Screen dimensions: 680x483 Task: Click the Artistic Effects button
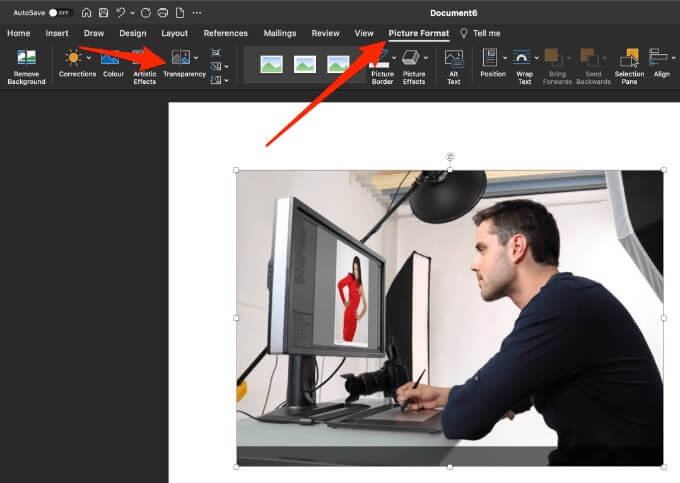coord(144,67)
